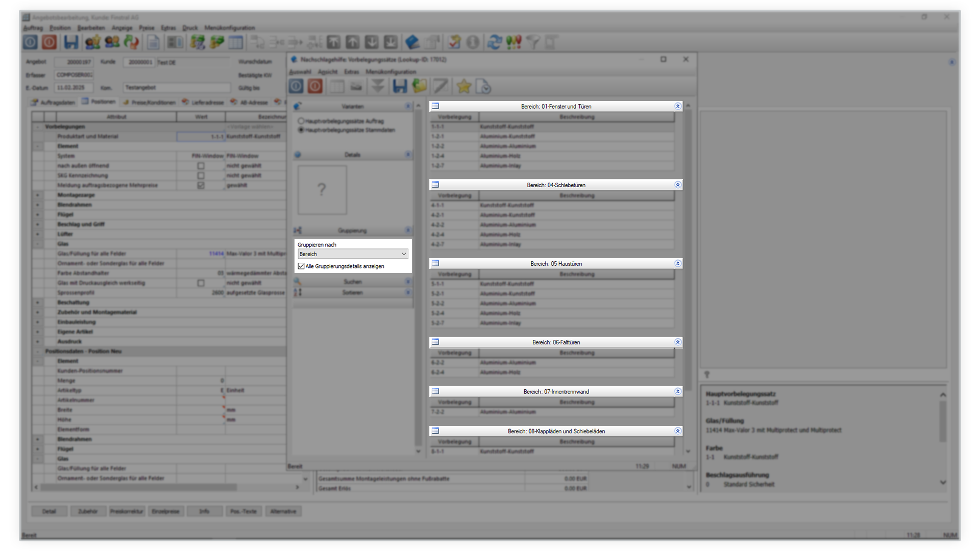The image size is (980, 551).
Task: Click table icon of 06-Falttüren header
Action: click(x=435, y=342)
